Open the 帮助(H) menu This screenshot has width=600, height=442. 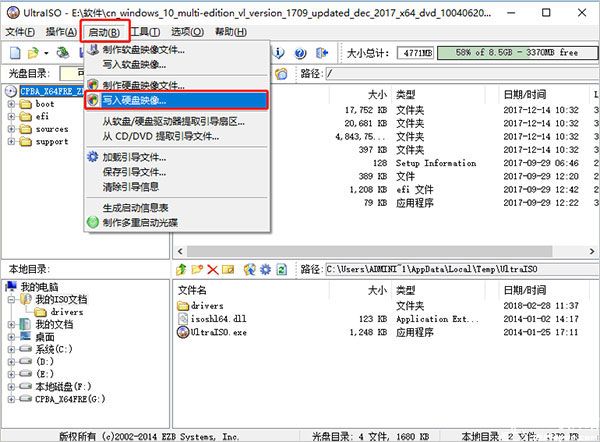tap(230, 32)
